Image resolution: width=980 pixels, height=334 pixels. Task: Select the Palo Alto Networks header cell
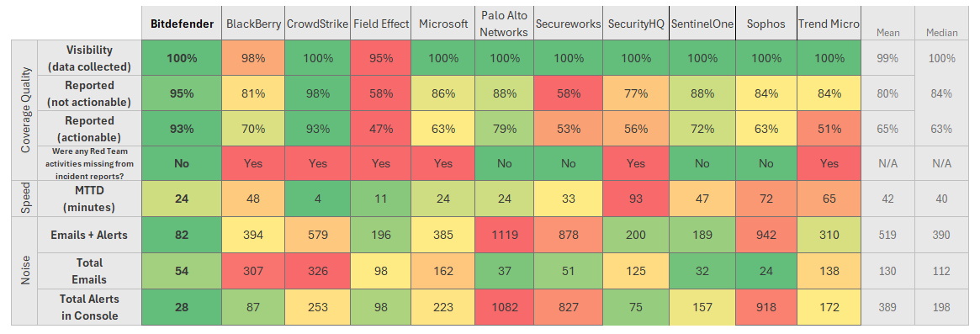[506, 24]
